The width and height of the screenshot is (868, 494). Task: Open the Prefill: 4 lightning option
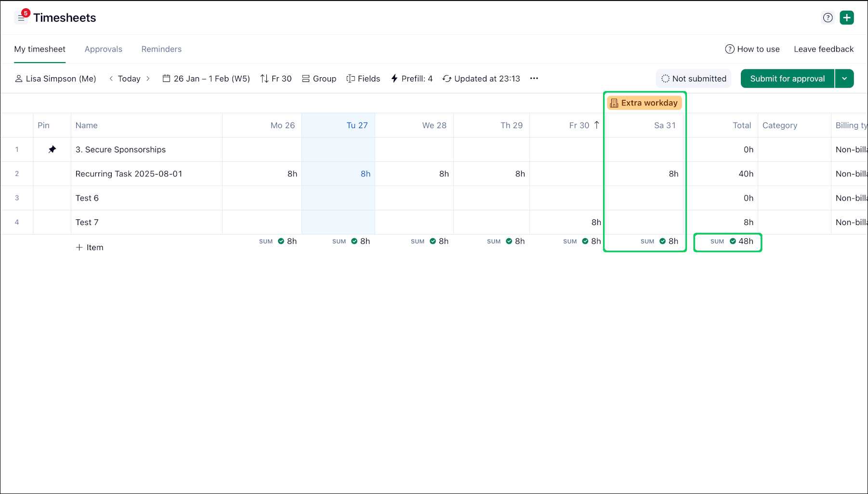411,79
